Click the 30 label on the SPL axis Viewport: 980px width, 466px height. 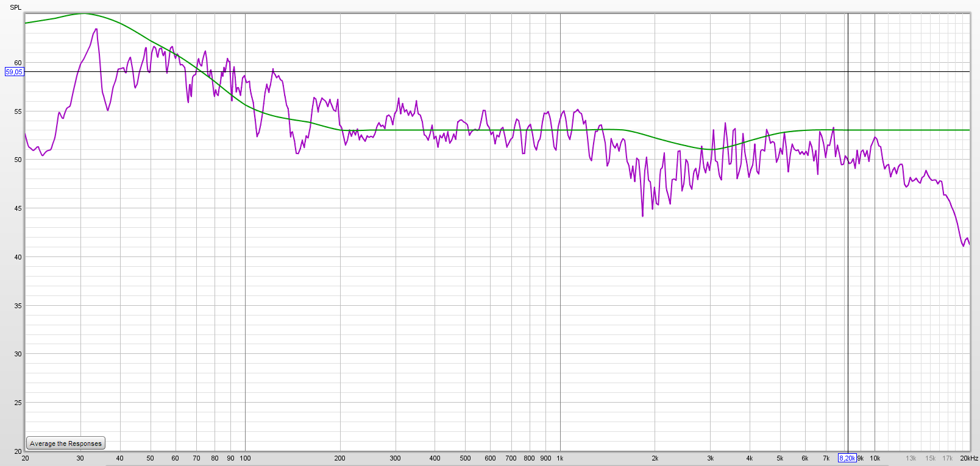pyautogui.click(x=18, y=354)
